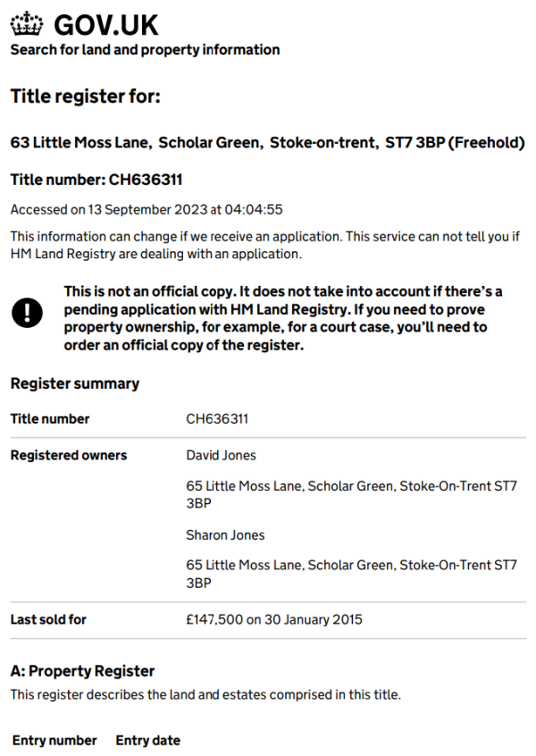Click the 'Last sold for' row label
Image resolution: width=536 pixels, height=756 pixels.
click(x=48, y=619)
